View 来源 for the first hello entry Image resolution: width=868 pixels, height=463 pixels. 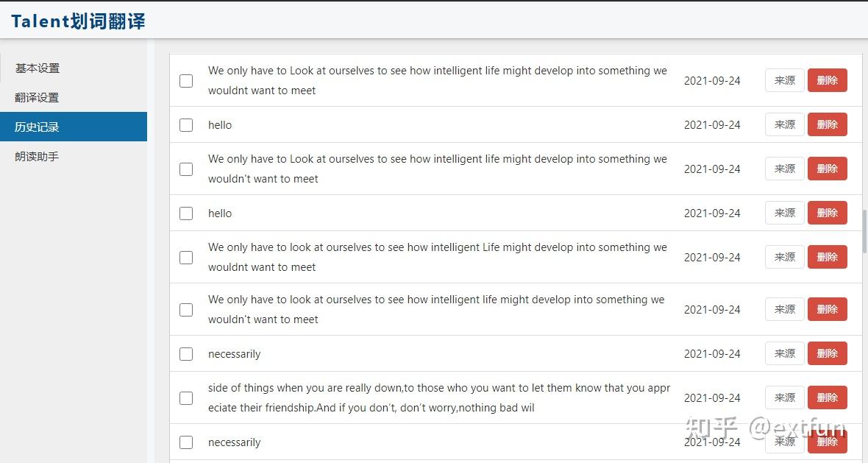tap(784, 124)
